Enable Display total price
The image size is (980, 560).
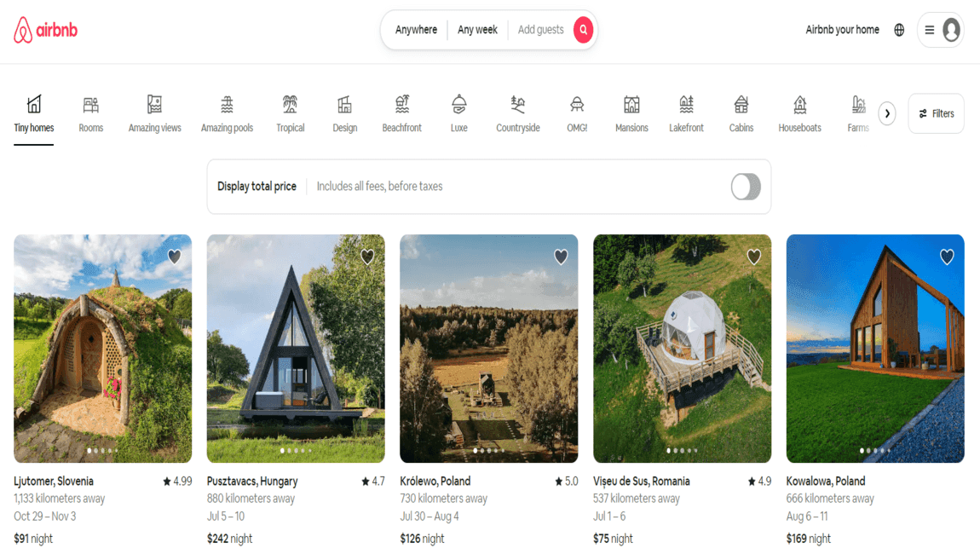[x=745, y=186]
